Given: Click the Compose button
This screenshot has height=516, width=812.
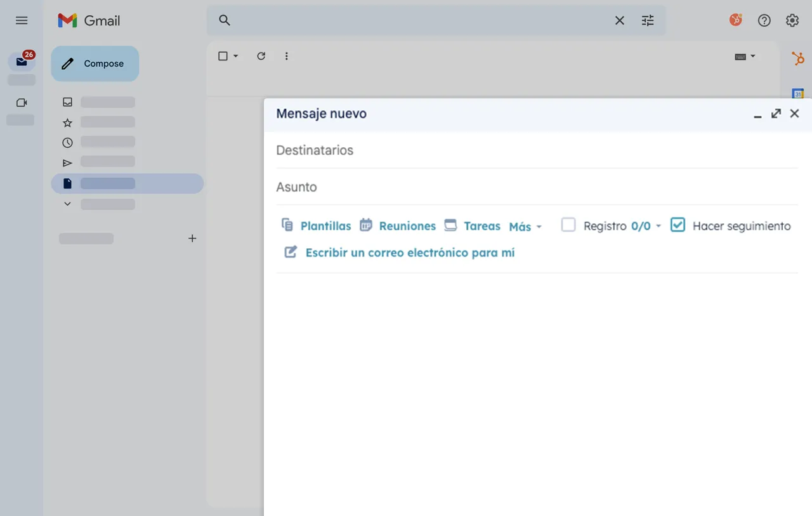Looking at the screenshot, I should click(x=95, y=63).
